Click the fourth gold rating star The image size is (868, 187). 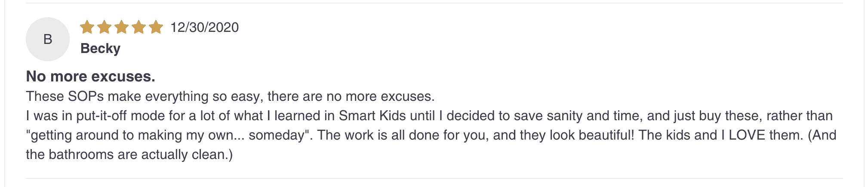point(139,27)
